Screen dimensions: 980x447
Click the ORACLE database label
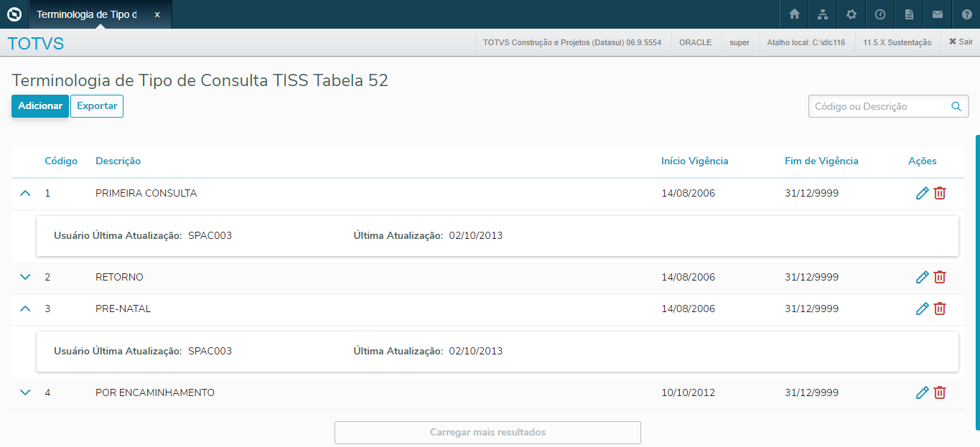pos(696,42)
